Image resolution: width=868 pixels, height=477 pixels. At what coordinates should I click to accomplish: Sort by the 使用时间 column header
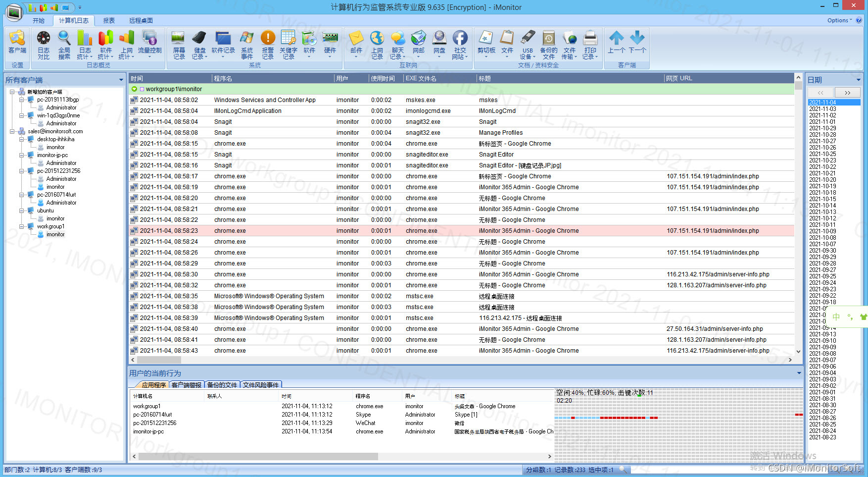point(383,78)
